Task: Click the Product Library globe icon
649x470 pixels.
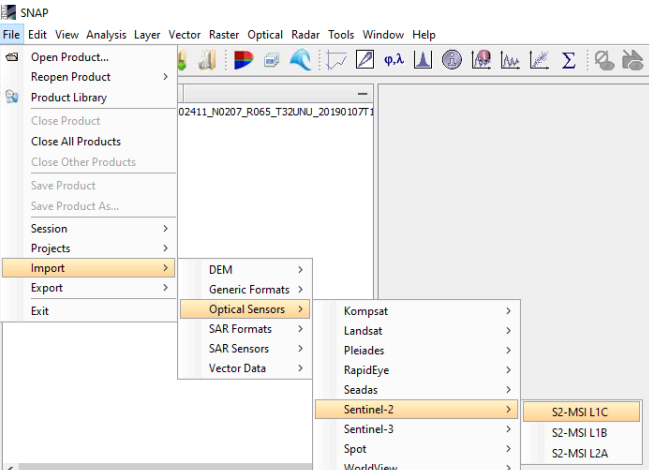Action: click(12, 97)
